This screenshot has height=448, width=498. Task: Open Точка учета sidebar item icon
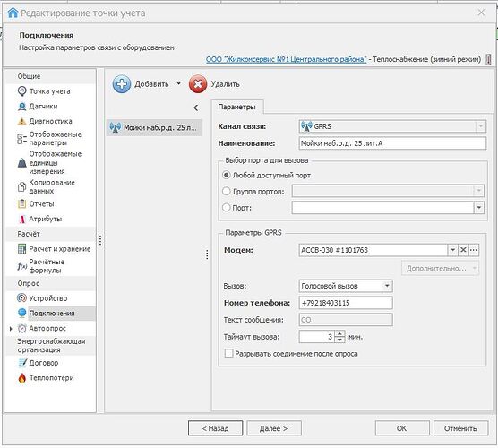pos(21,91)
